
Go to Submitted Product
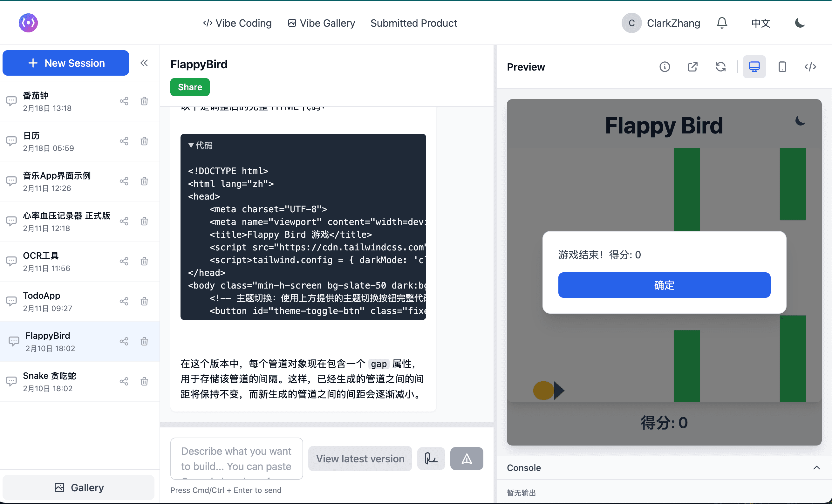pyautogui.click(x=414, y=23)
